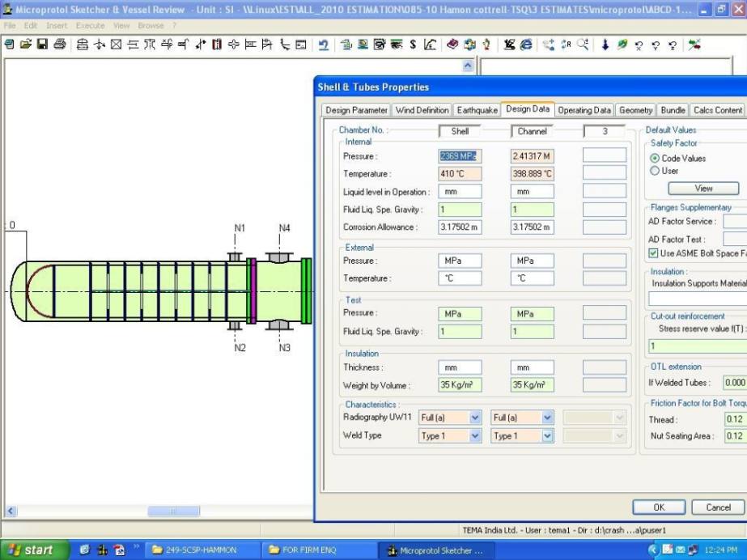Click the magnifier zoom icon in toolbar
Image resolution: width=747 pixels, height=560 pixels.
(582, 45)
